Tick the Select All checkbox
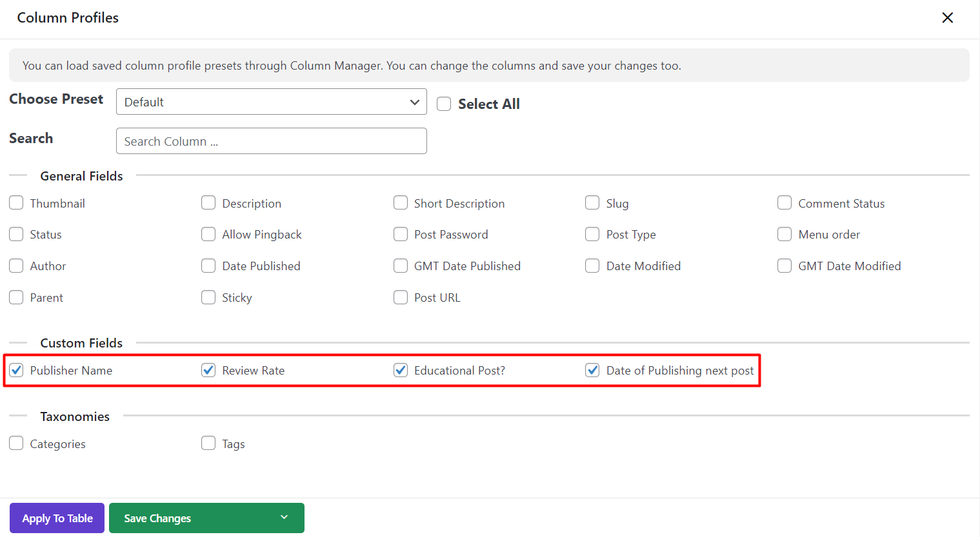The width and height of the screenshot is (980, 537). [x=444, y=104]
